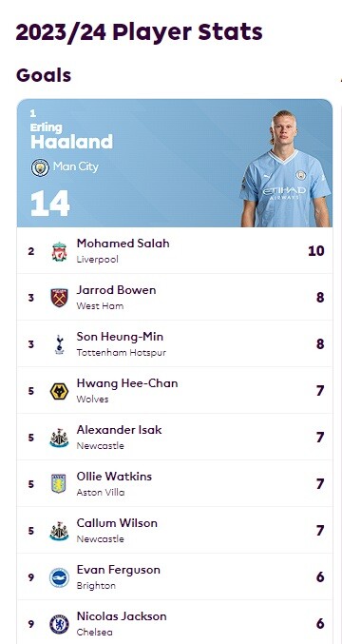Click the Aston Villa crest icon

59,484
